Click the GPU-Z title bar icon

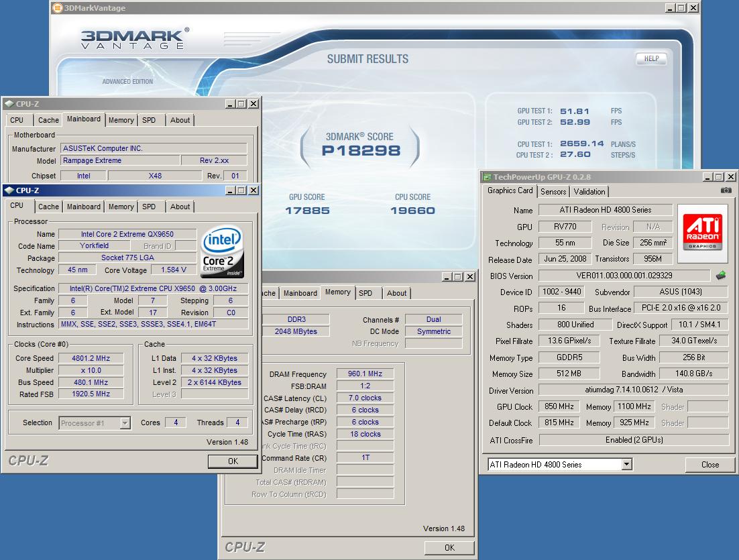click(486, 177)
